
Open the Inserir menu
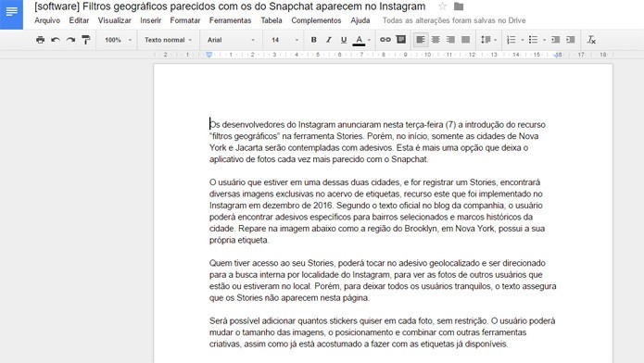(151, 20)
